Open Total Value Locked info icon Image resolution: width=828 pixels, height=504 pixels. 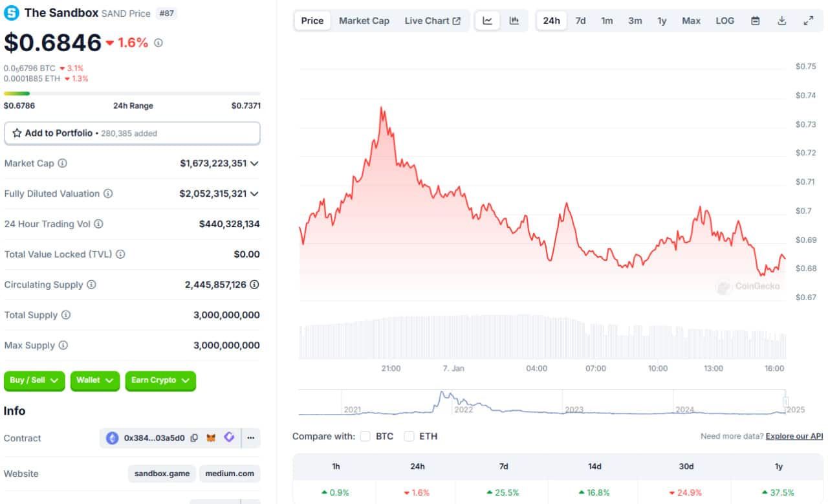point(120,254)
